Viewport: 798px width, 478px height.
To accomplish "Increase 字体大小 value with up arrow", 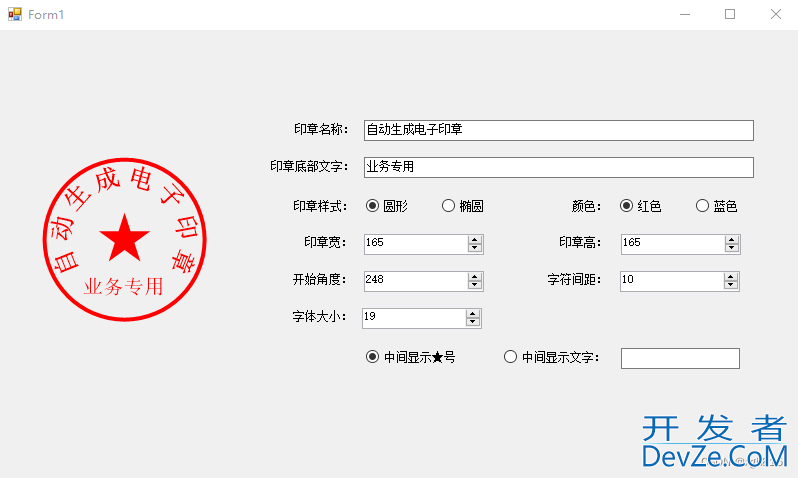I will pyautogui.click(x=473, y=315).
